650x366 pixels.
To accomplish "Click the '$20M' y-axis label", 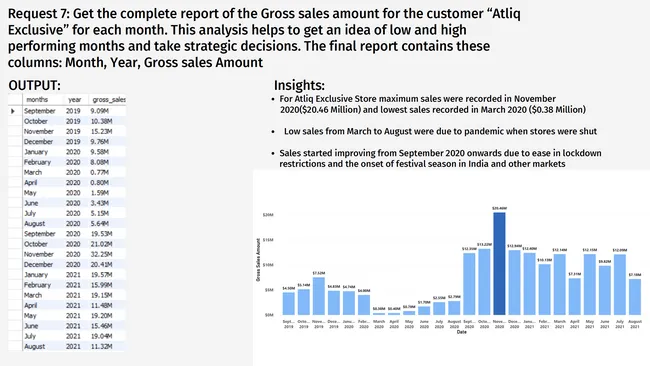I will click(x=268, y=215).
